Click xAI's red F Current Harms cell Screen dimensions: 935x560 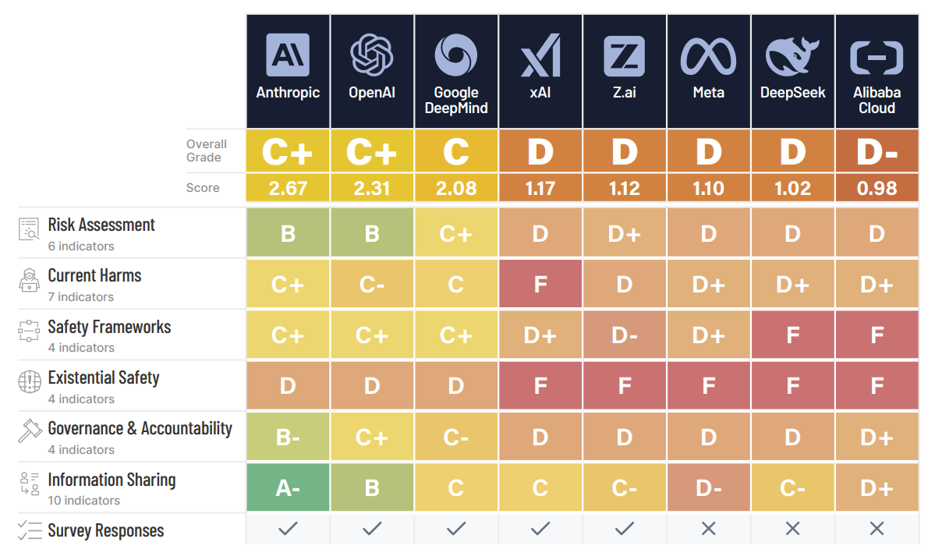pos(540,284)
